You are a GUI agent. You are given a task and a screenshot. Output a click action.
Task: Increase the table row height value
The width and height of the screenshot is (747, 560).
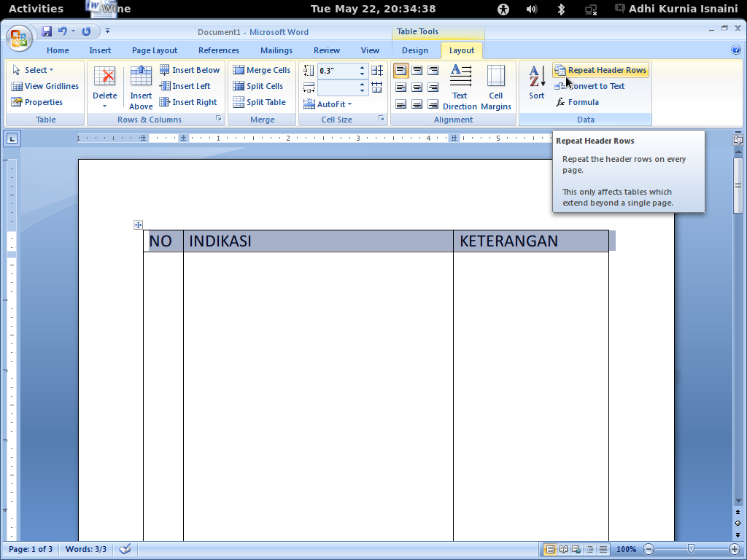tap(362, 68)
